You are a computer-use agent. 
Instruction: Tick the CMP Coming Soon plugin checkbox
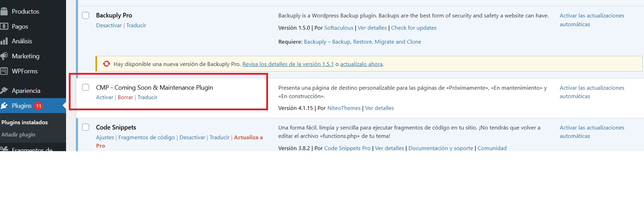[x=86, y=87]
